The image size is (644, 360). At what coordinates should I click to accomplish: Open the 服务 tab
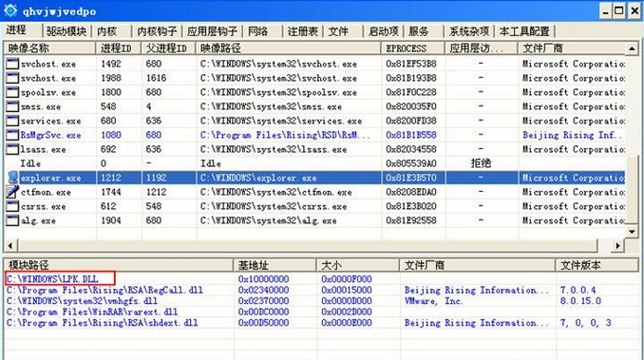point(419,31)
